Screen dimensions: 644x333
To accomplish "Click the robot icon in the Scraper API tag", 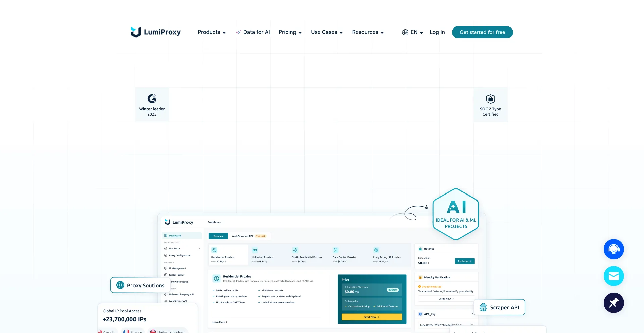I will click(x=483, y=307).
